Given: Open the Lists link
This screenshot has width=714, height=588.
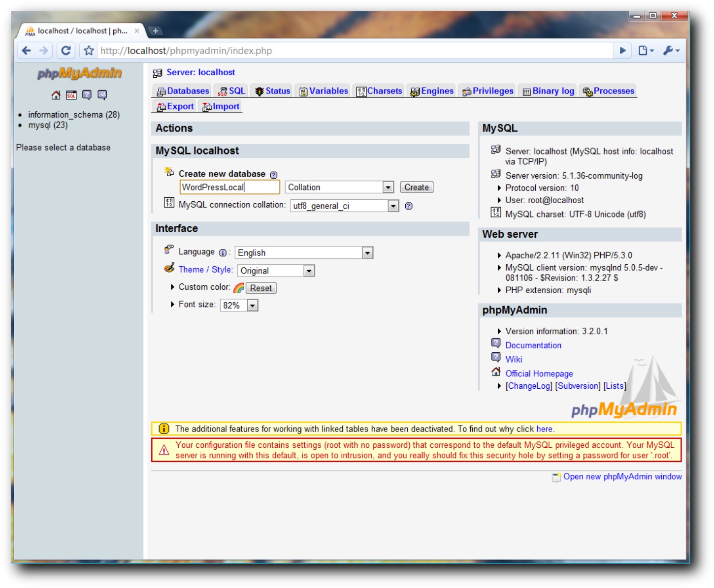Looking at the screenshot, I should point(615,386).
